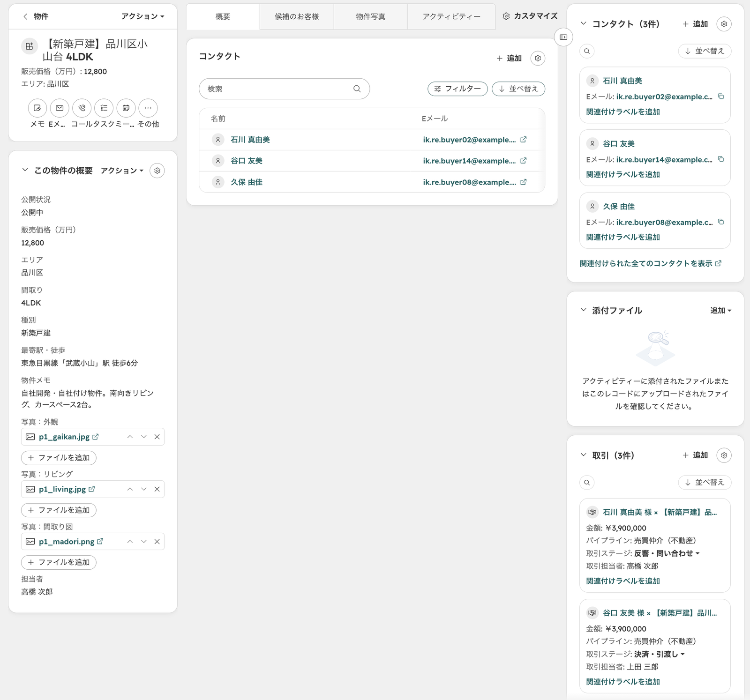The image size is (750, 700).
Task: Click the meeting calendar icon button
Action: click(126, 108)
